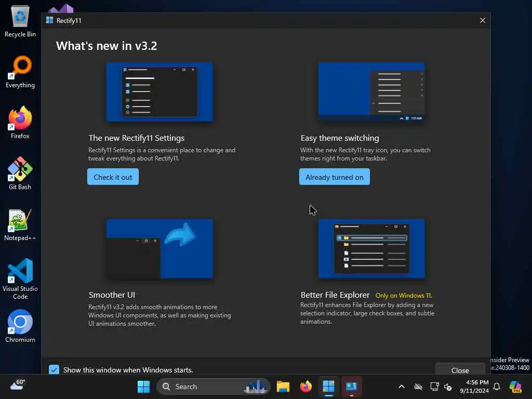Click the muted volume tray icon
Screen dimensions: 532x399
(x=448, y=387)
